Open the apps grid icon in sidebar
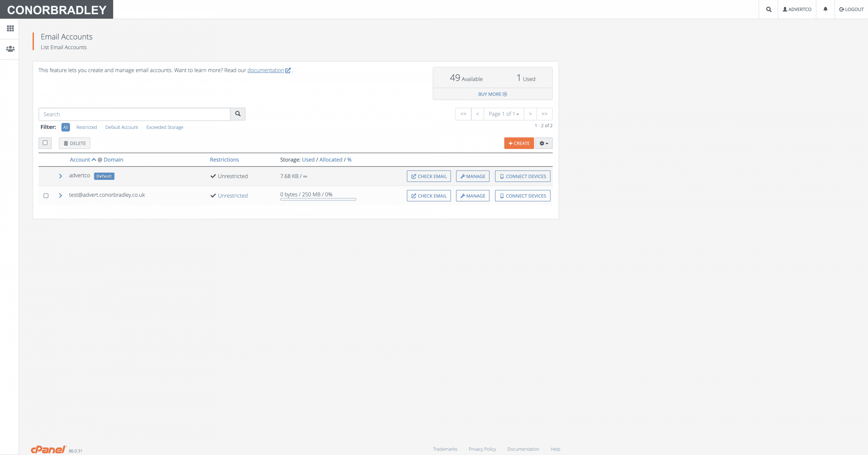Screen dimensions: 868x455 point(10,29)
